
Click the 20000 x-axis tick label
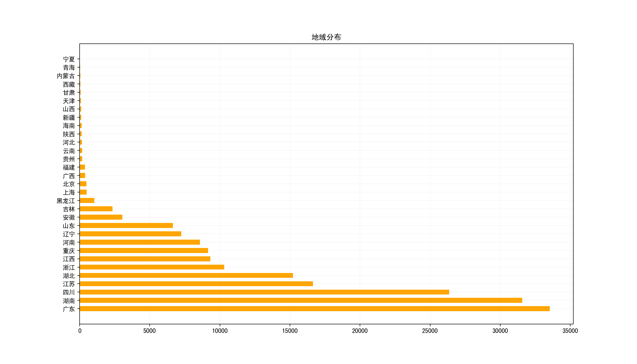tap(360, 331)
